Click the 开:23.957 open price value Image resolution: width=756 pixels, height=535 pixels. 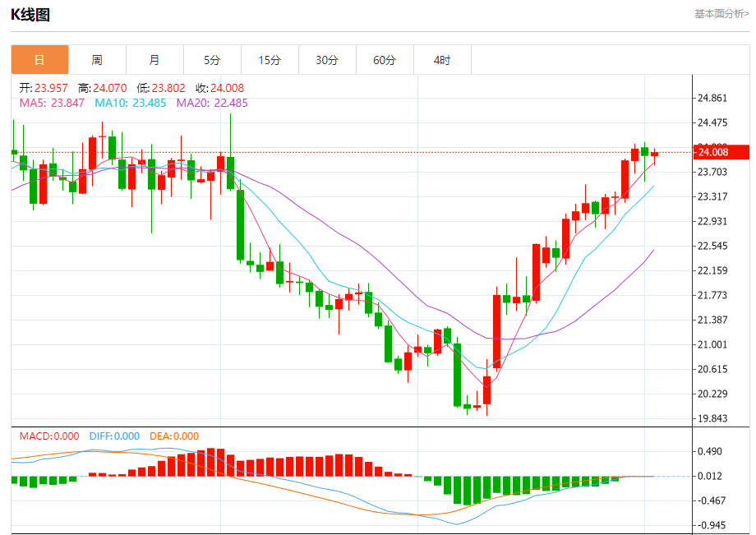click(x=44, y=88)
